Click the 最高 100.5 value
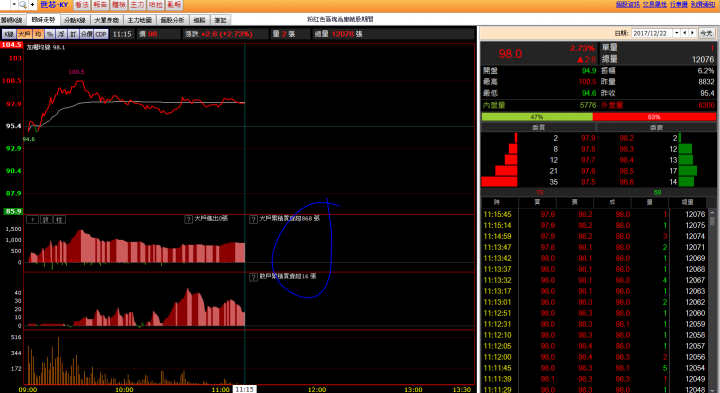Image resolution: width=720 pixels, height=393 pixels. coord(587,82)
